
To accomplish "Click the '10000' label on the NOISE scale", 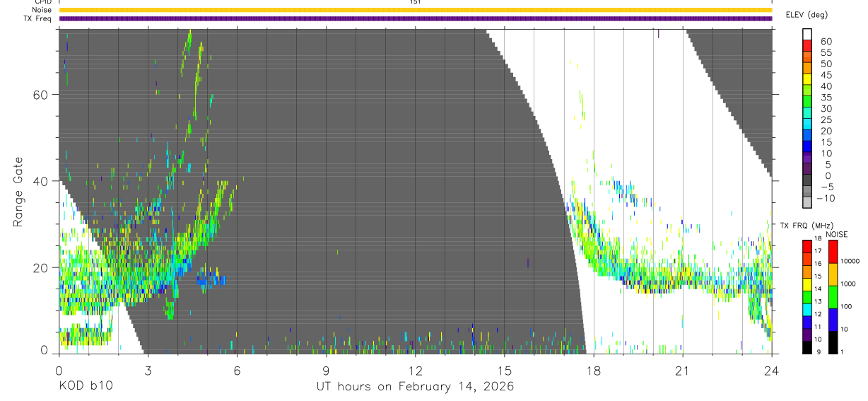I will 850,261.
